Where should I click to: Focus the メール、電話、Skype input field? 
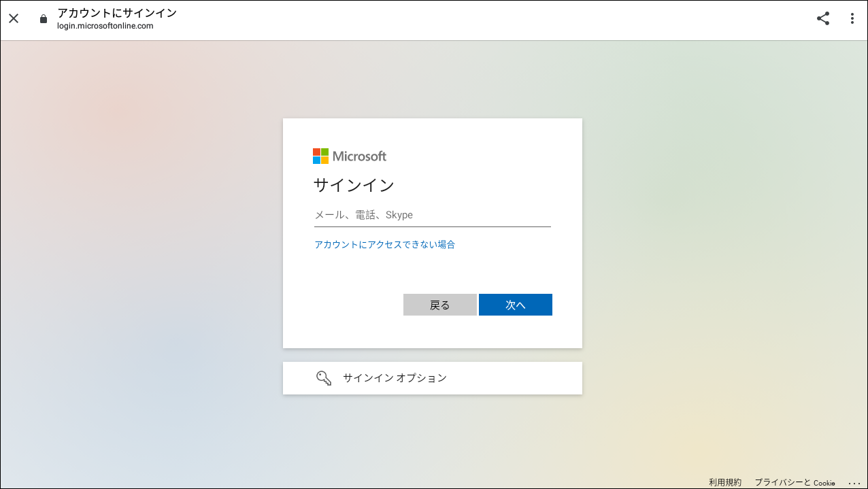[432, 216]
